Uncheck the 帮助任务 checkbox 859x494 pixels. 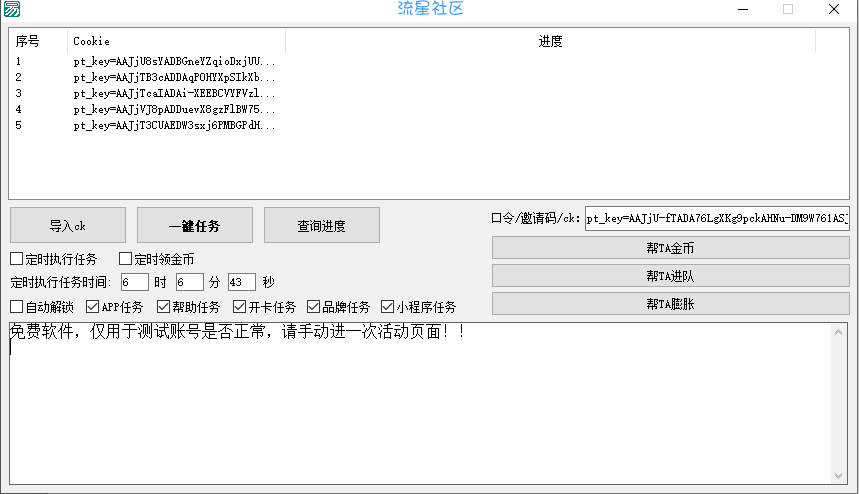(x=167, y=307)
